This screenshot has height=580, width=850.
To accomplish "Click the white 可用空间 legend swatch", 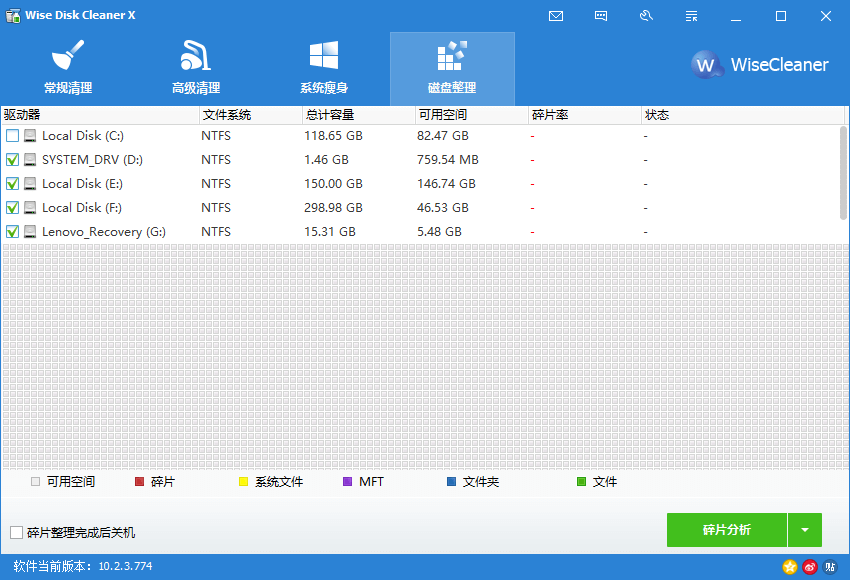I will coord(35,481).
